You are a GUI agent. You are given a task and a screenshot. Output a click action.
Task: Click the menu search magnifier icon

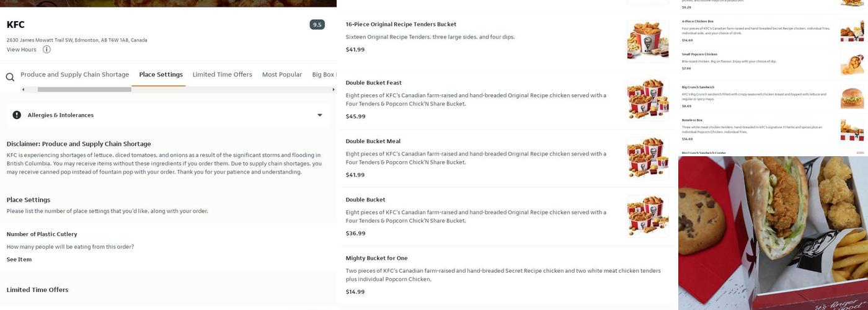[x=10, y=77]
